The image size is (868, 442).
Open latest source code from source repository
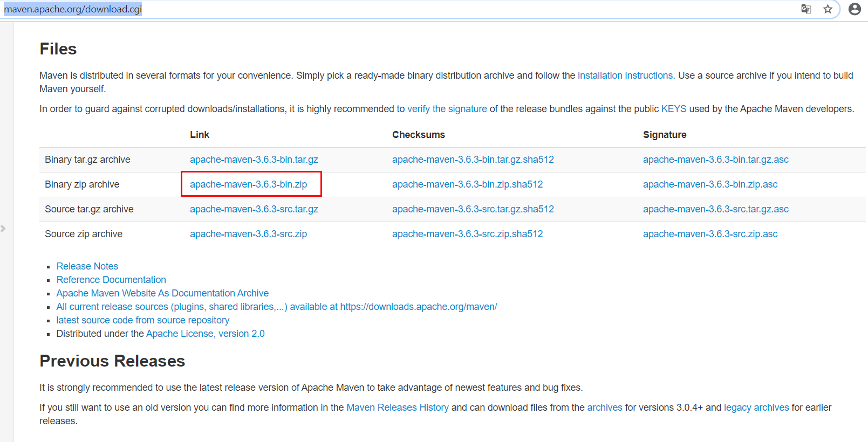[x=143, y=320]
